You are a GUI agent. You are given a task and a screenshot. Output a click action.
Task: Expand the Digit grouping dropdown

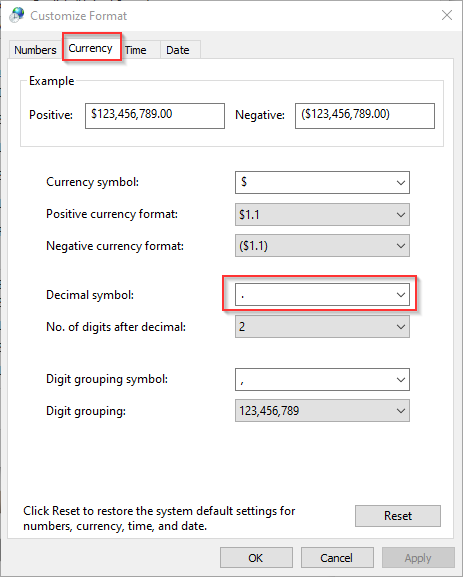click(322, 411)
